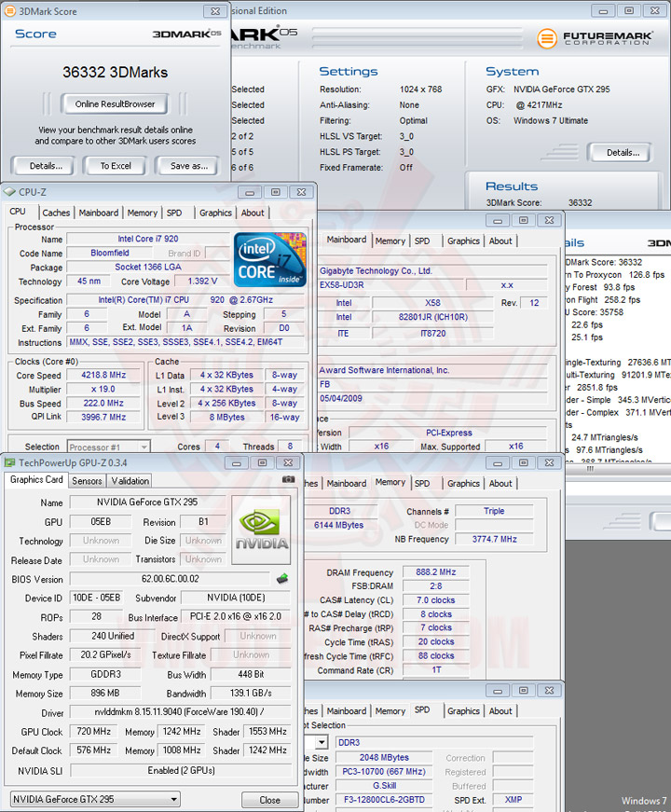The height and width of the screenshot is (812, 671).
Task: Switch to Caches tab in front CPU-Z
Action: click(56, 213)
